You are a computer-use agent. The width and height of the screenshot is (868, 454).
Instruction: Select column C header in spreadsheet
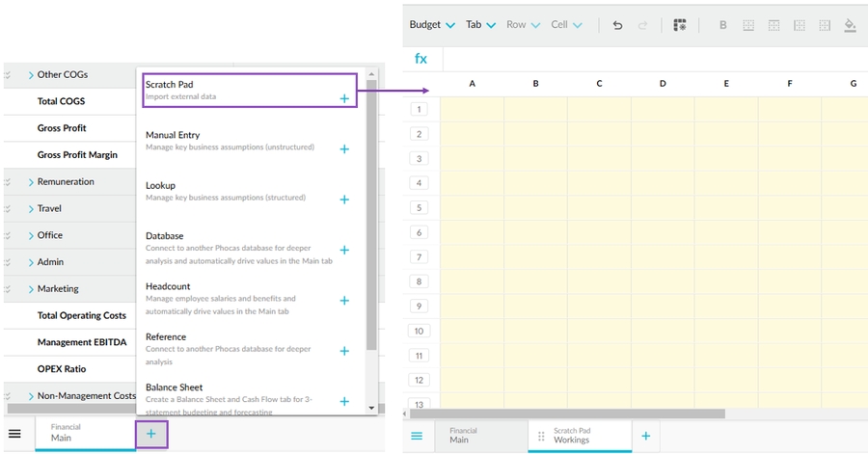click(x=599, y=84)
